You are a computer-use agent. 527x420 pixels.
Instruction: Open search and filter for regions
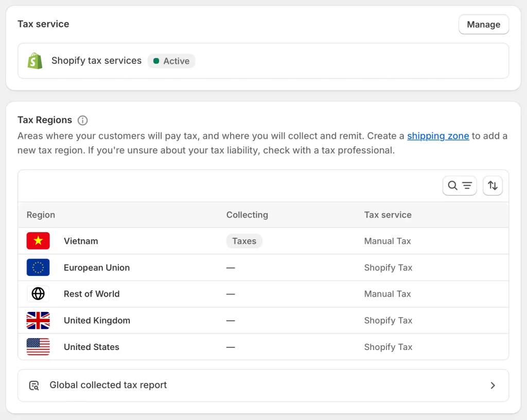coord(460,186)
